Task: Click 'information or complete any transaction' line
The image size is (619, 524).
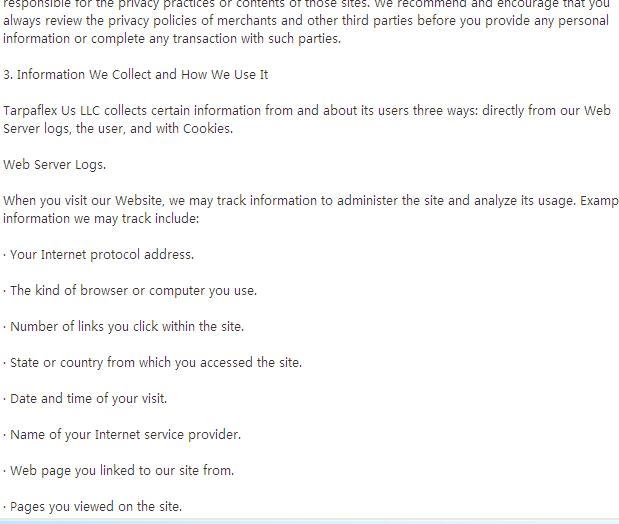Action: [172, 39]
